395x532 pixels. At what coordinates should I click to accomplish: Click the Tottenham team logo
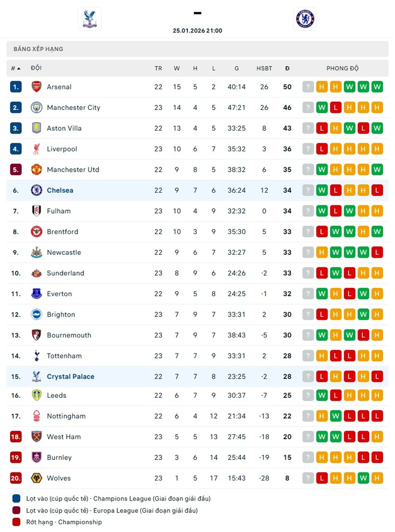point(37,356)
